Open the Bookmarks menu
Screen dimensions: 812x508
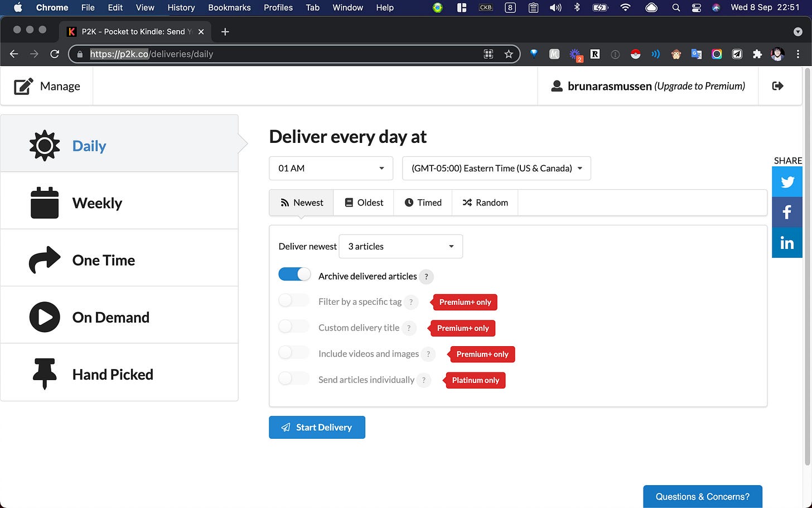[x=229, y=8]
